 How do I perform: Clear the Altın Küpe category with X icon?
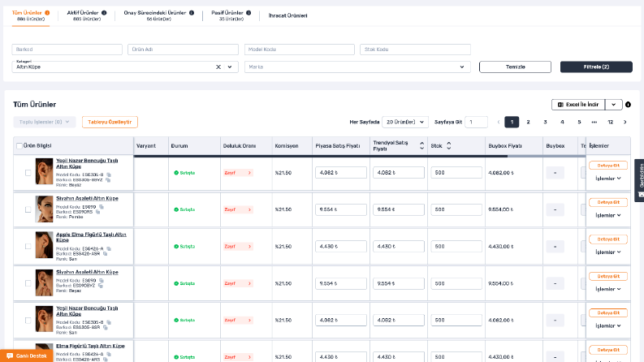point(218,67)
